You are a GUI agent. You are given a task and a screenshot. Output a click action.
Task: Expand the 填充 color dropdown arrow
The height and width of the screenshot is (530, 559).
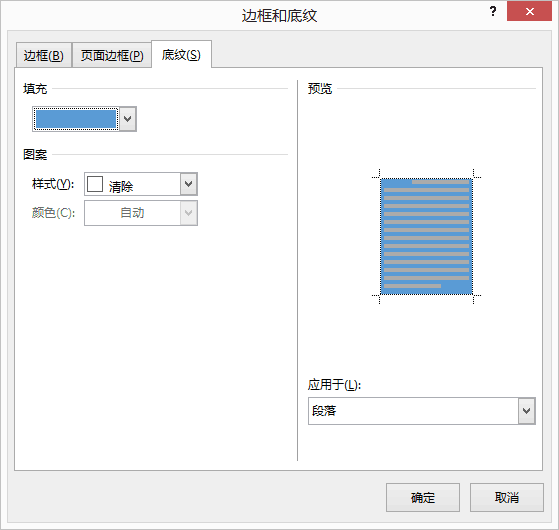(x=128, y=119)
